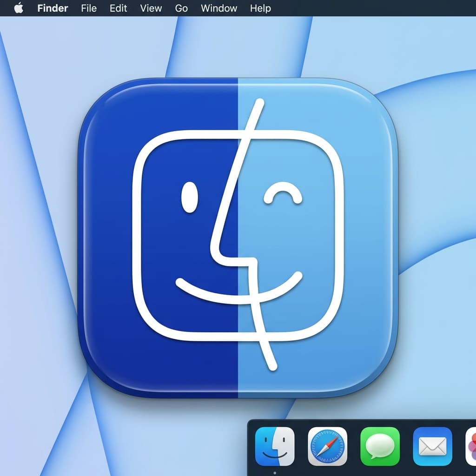Open the View menu
The image size is (476, 476).
point(150,8)
